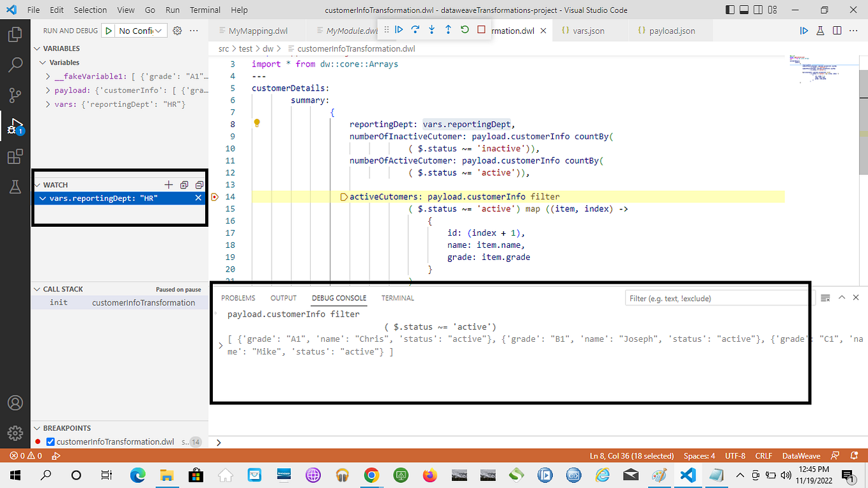The image size is (868, 488).
Task: Select the Step Over debug icon
Action: click(x=414, y=29)
